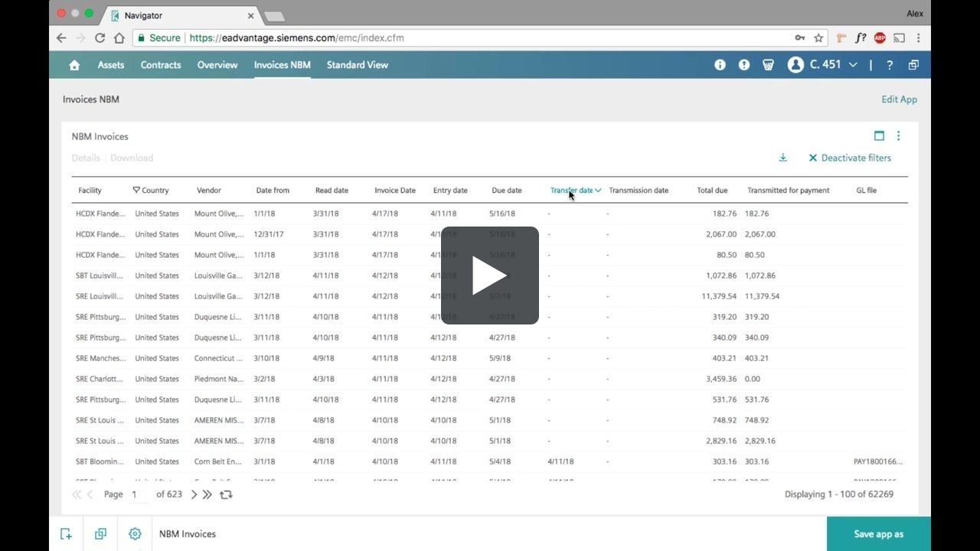Sort by the Invoice Date column header

point(395,191)
